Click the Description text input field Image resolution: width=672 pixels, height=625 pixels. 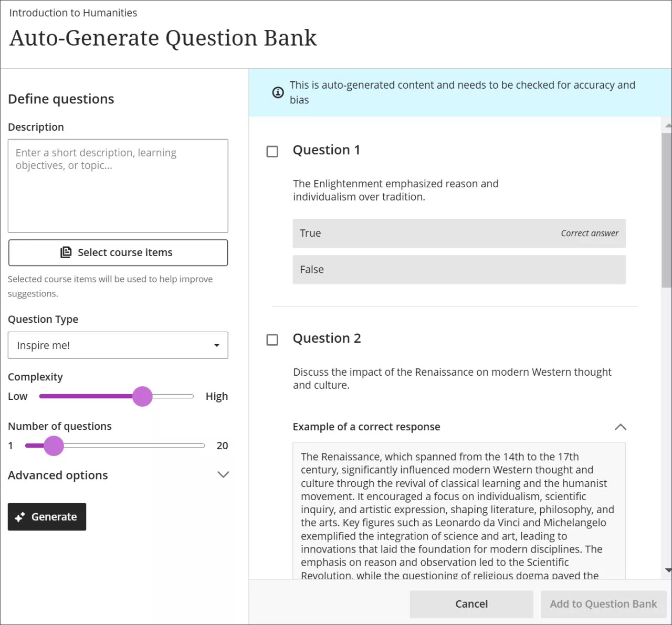pyautogui.click(x=118, y=185)
